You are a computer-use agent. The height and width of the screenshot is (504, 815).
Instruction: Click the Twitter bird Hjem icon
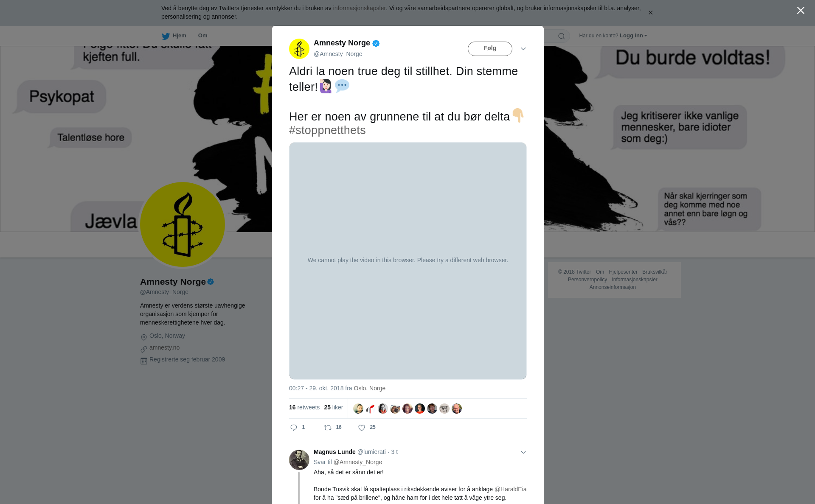(166, 36)
